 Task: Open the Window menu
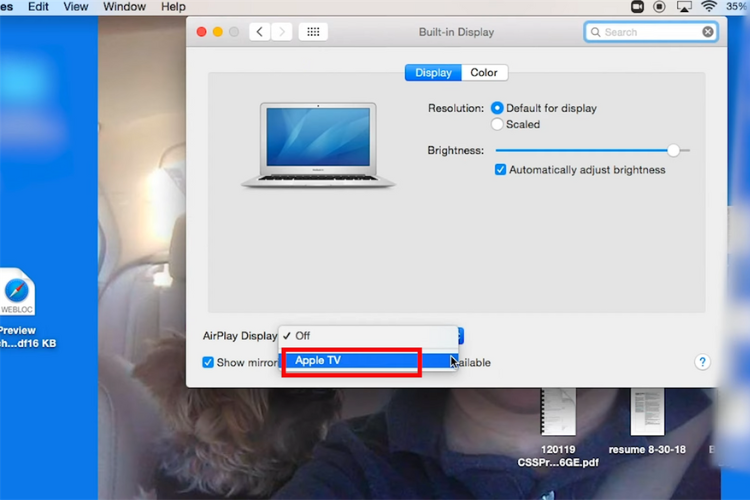point(124,7)
